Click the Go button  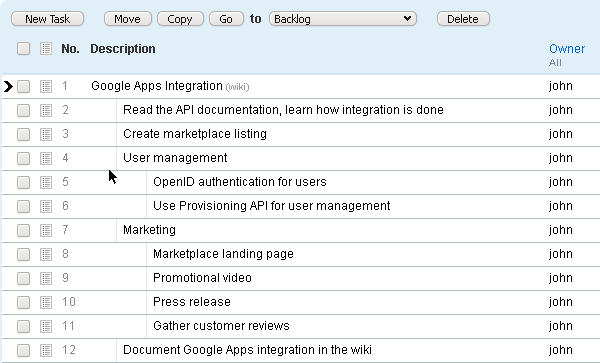pyautogui.click(x=226, y=19)
